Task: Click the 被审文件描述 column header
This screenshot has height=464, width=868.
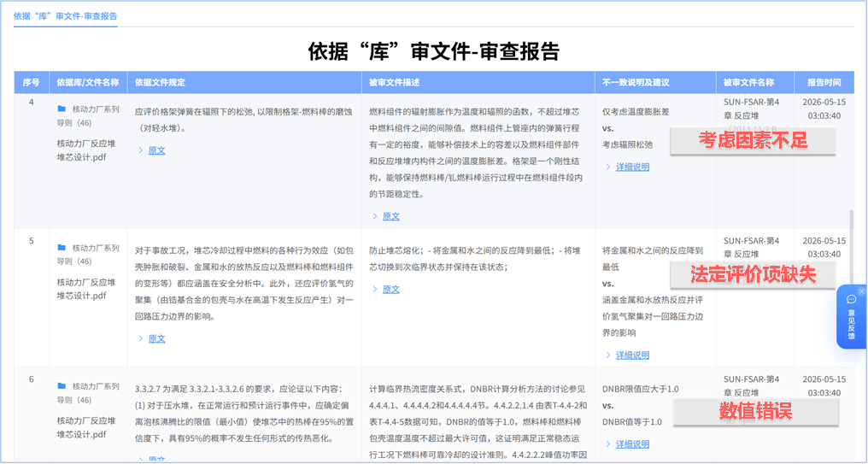Action: 478,83
